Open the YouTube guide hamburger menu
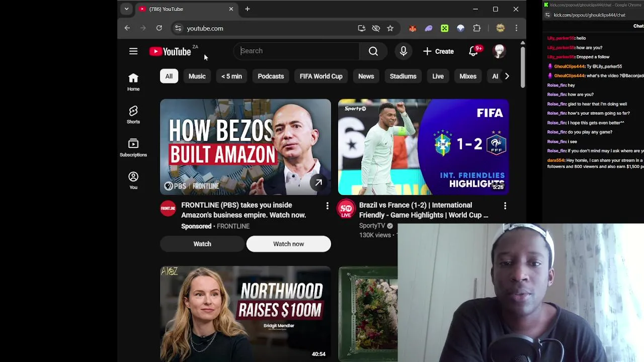Screen dimensions: 644x362 coord(133,51)
